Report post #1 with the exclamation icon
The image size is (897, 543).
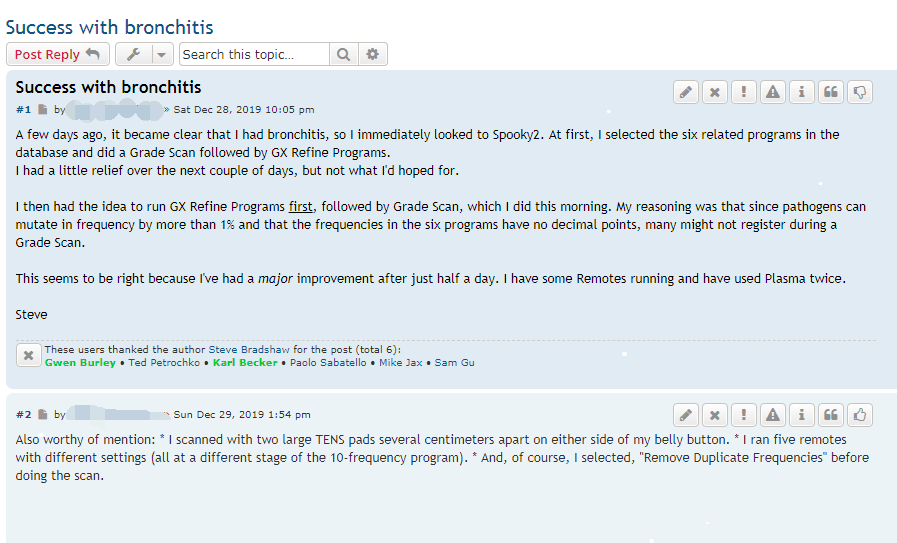[743, 92]
